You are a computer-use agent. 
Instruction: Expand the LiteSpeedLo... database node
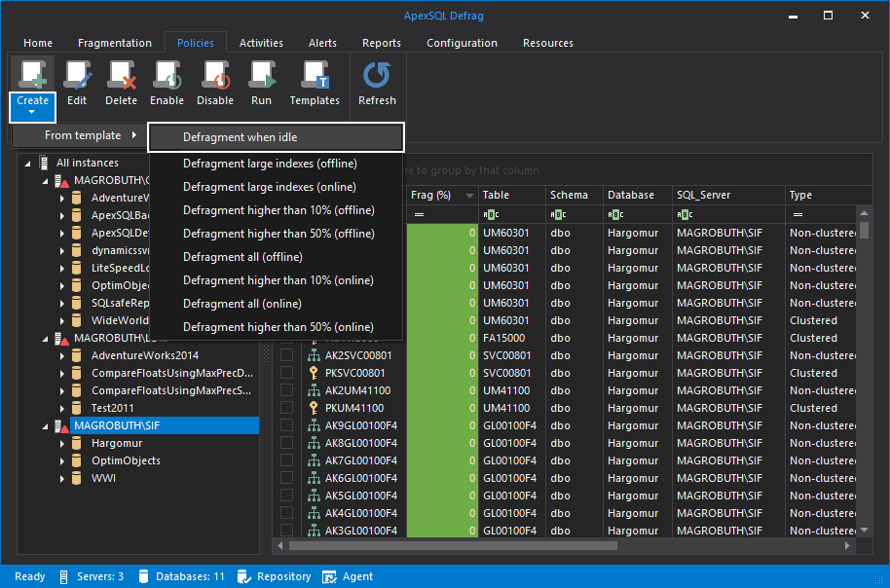click(x=62, y=268)
